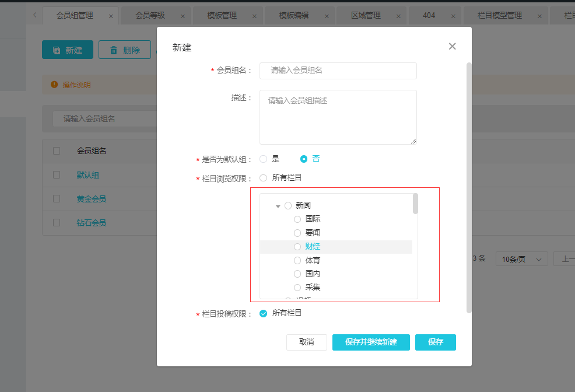Close the 区域管理 tab
The image size is (575, 392).
[399, 16]
